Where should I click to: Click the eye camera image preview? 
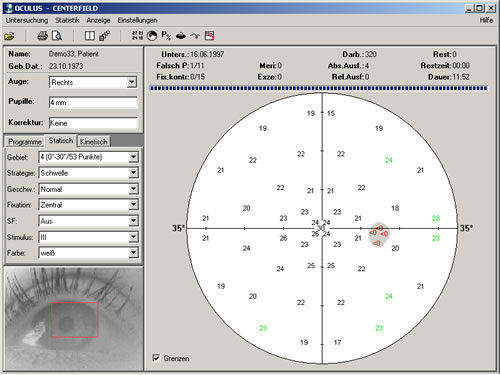pyautogui.click(x=73, y=319)
